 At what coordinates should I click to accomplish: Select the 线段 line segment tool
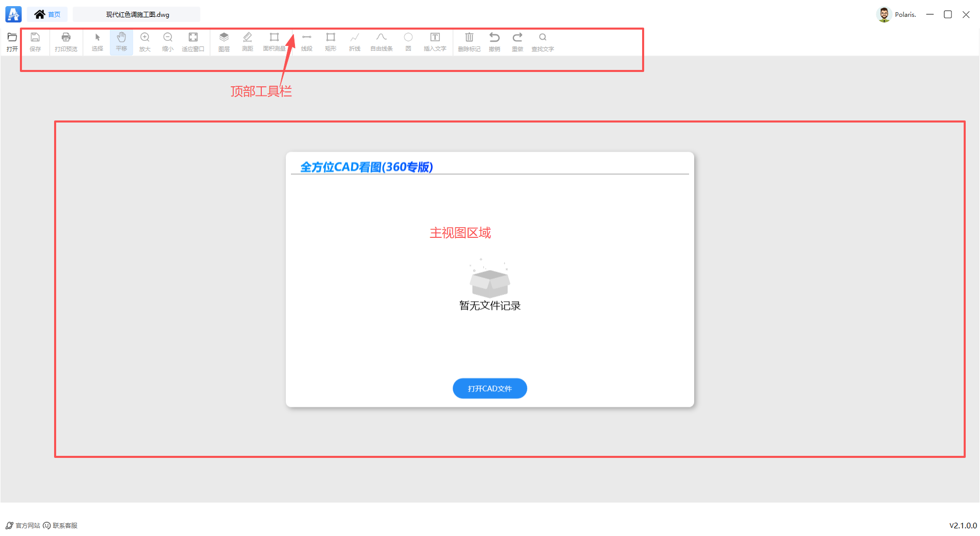point(306,42)
